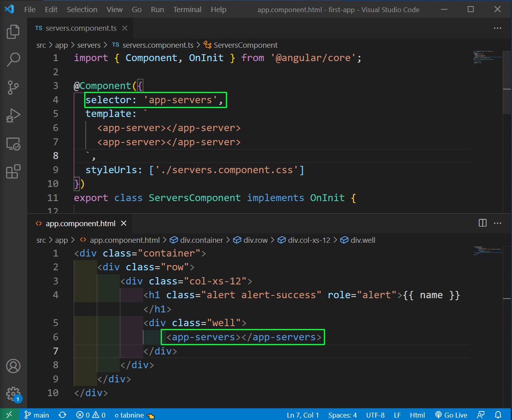The image size is (512, 420).
Task: Click the 'app-servers' selector string
Action: click(181, 100)
